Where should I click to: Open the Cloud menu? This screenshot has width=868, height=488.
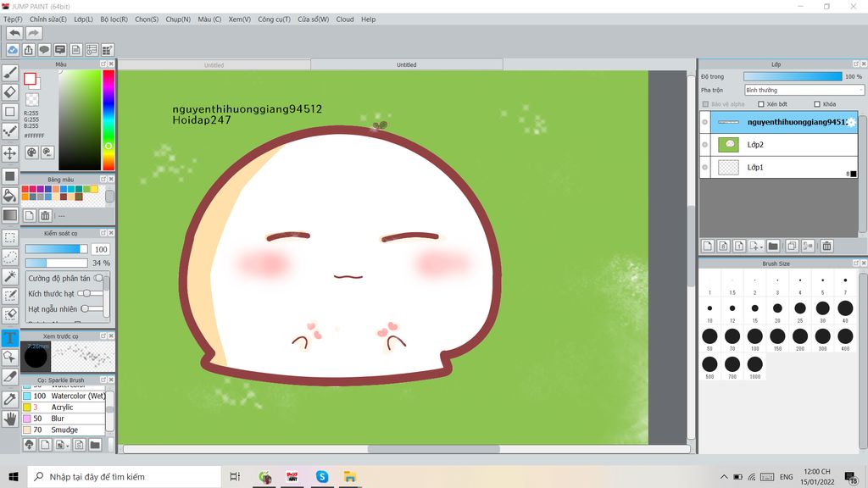[x=345, y=19]
